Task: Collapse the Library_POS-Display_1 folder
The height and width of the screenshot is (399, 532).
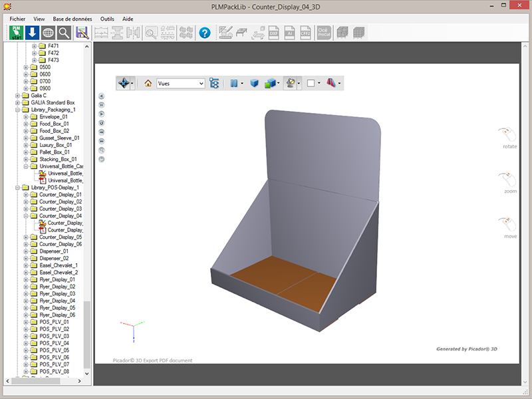Action: tap(17, 188)
